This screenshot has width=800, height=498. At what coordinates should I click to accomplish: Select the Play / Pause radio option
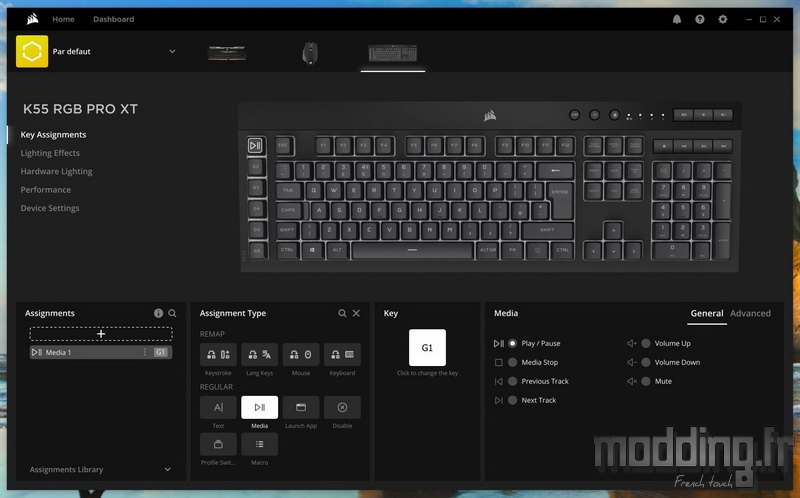coord(512,343)
